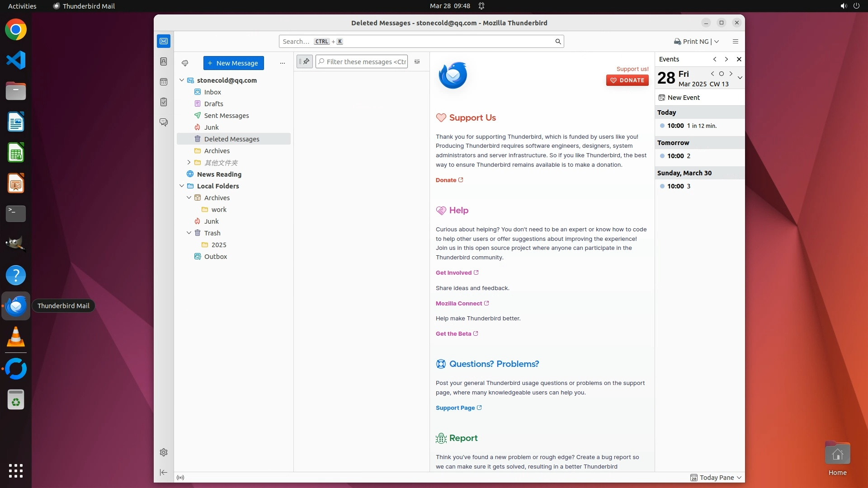
Task: Select the Sent Messages folder
Action: pos(226,116)
